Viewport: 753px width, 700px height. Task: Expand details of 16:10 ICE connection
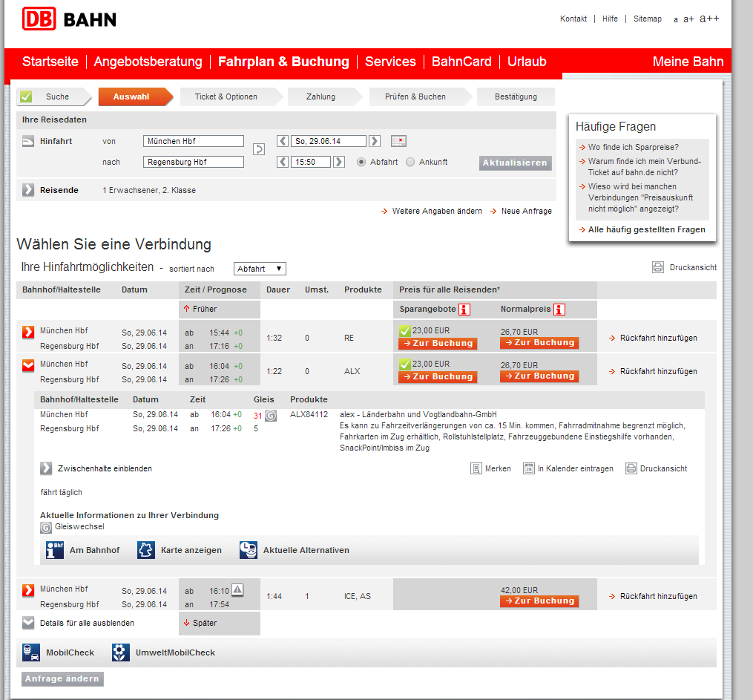pos(28,590)
